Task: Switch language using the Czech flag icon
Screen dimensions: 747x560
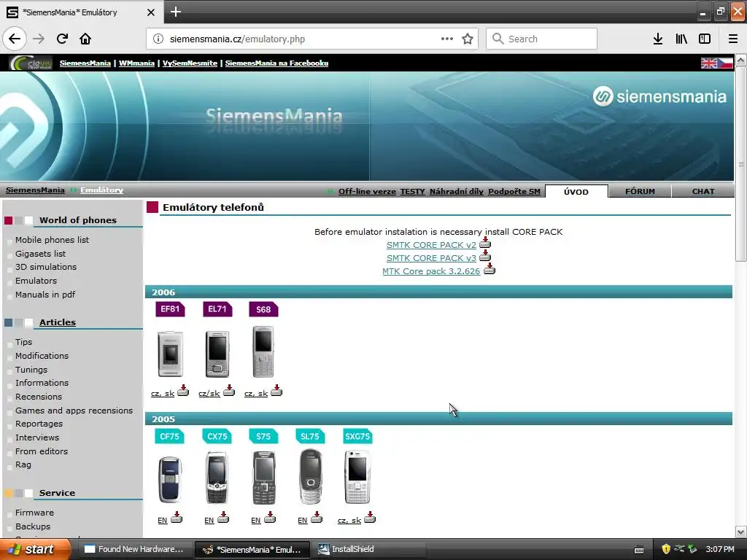Action: (x=725, y=63)
